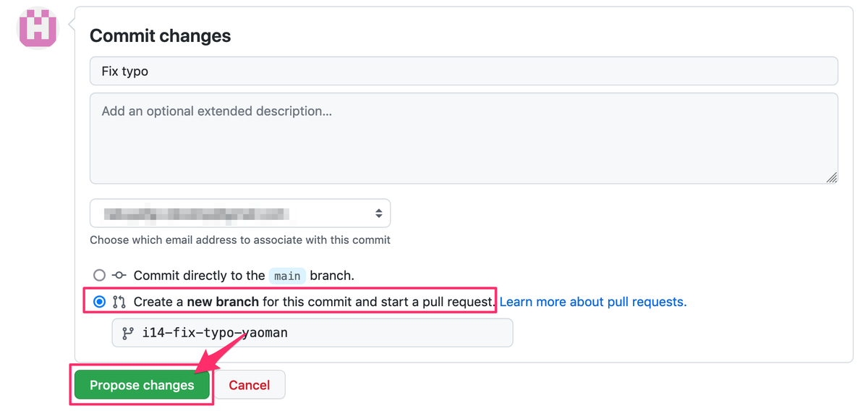Screen dimensions: 868x411
Task: Cancel the commit changes form
Action: point(250,385)
